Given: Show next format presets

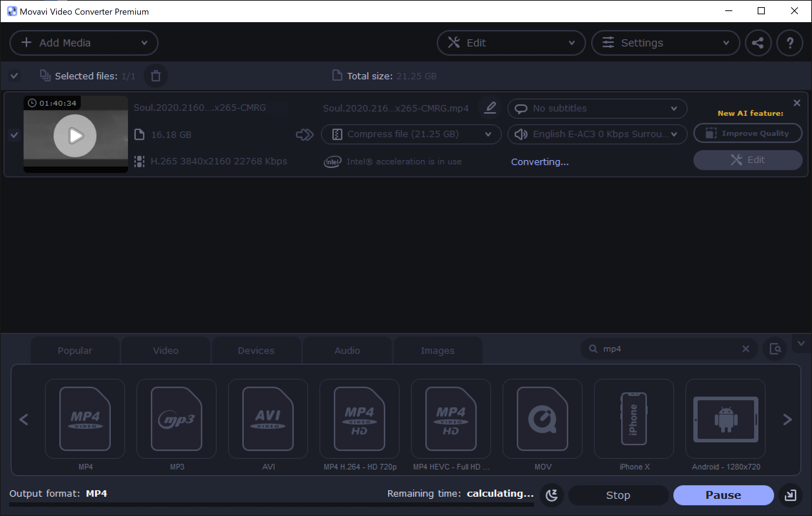Looking at the screenshot, I should (787, 420).
